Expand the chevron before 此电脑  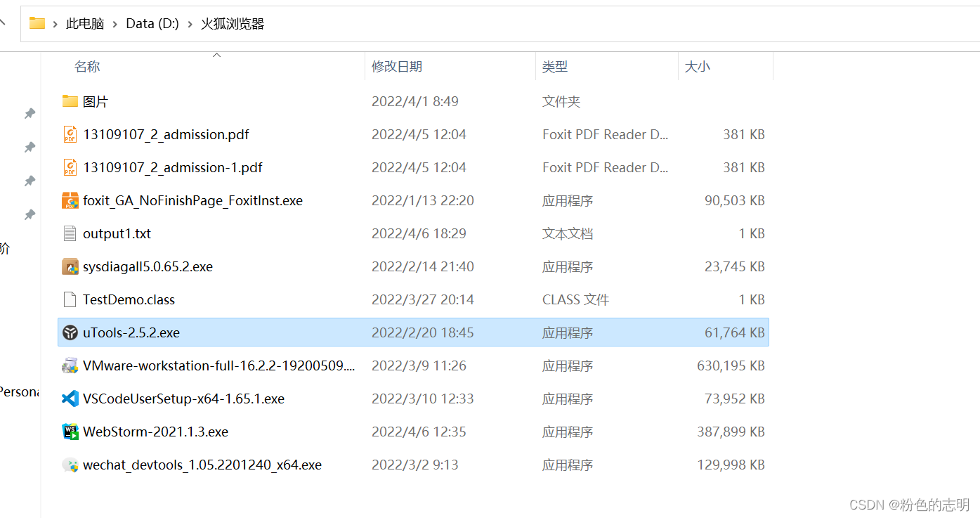tap(55, 24)
